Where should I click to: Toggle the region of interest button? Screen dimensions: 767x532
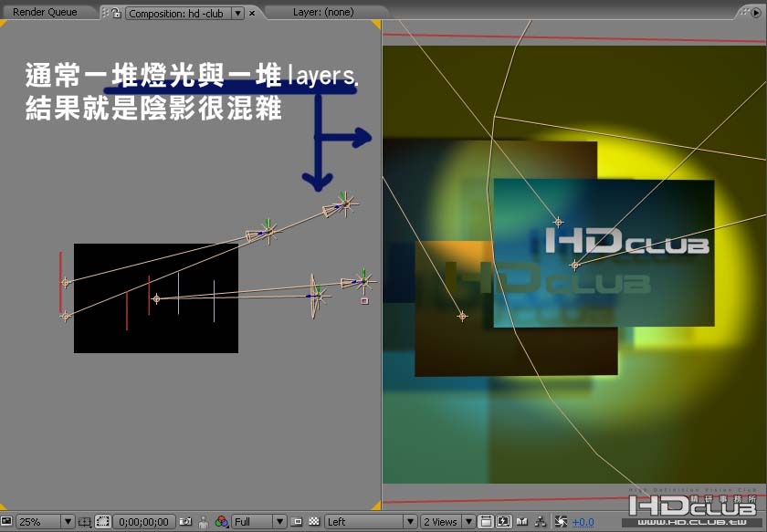tap(102, 522)
